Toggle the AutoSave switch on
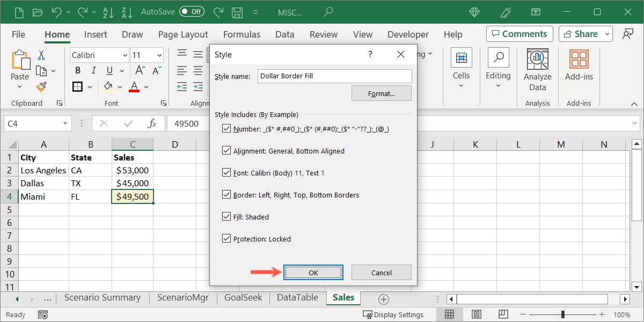Image resolution: width=644 pixels, height=322 pixels. (192, 11)
